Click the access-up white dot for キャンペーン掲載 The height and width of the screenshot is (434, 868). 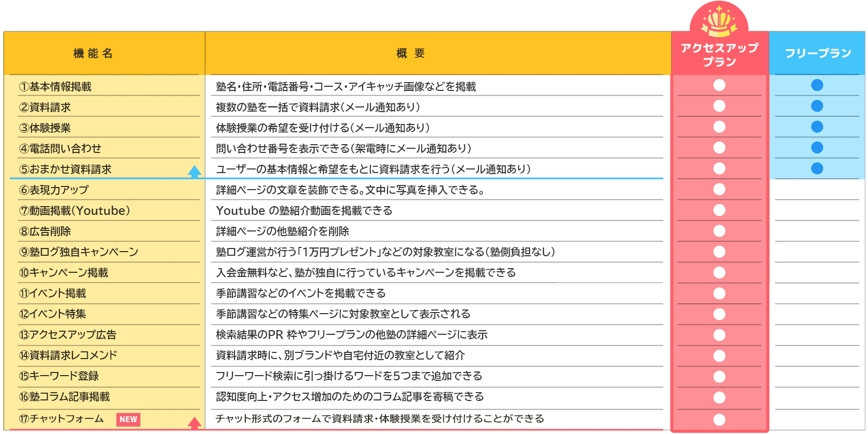tap(719, 272)
